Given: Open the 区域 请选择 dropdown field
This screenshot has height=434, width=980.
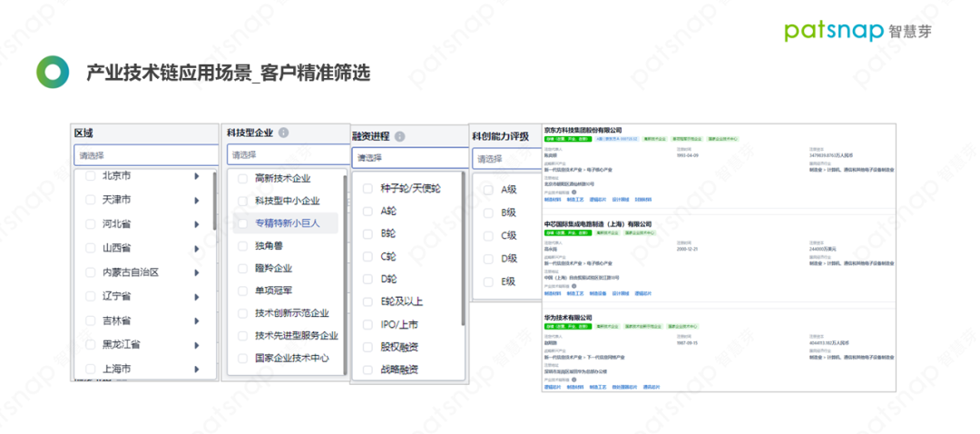Looking at the screenshot, I should pyautogui.click(x=145, y=155).
